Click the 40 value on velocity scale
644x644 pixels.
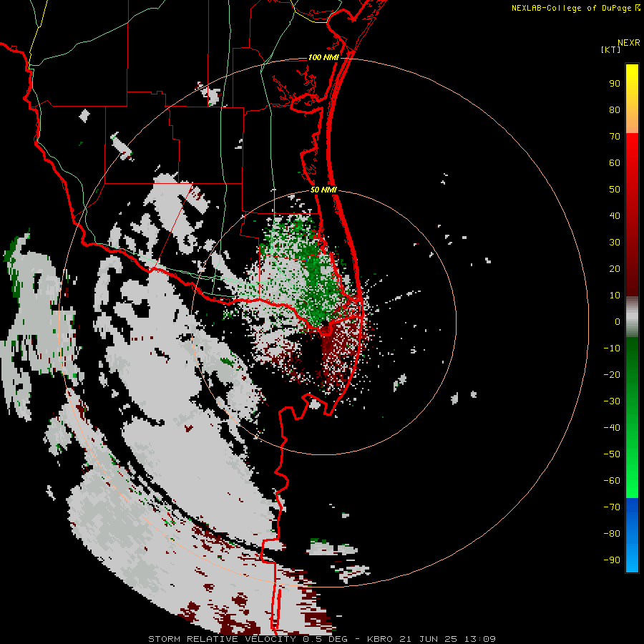[x=615, y=215]
